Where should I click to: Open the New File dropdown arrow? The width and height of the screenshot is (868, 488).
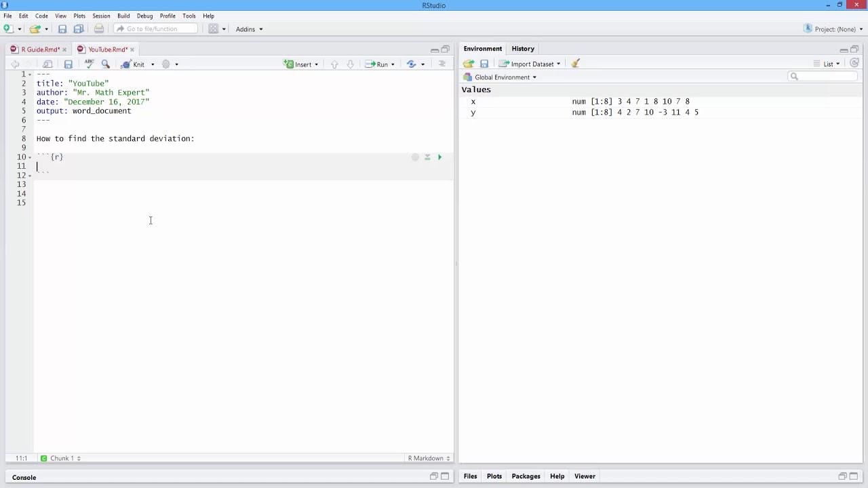tap(20, 29)
